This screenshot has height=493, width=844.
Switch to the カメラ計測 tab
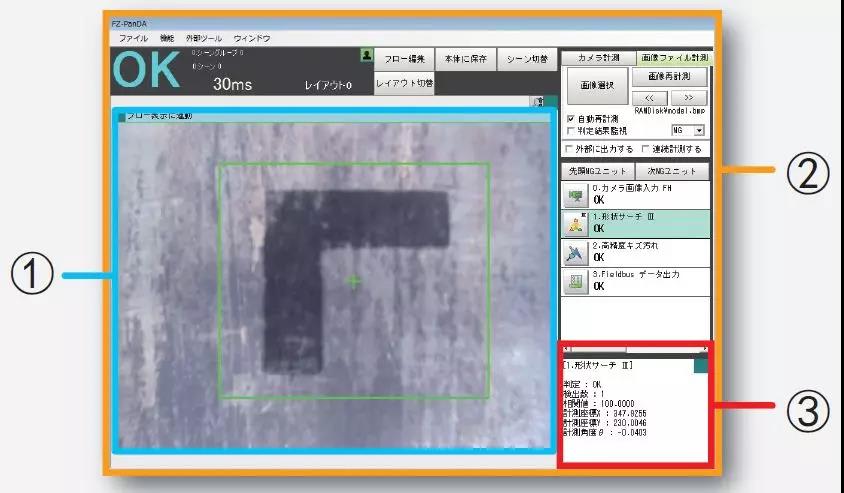pyautogui.click(x=597, y=58)
